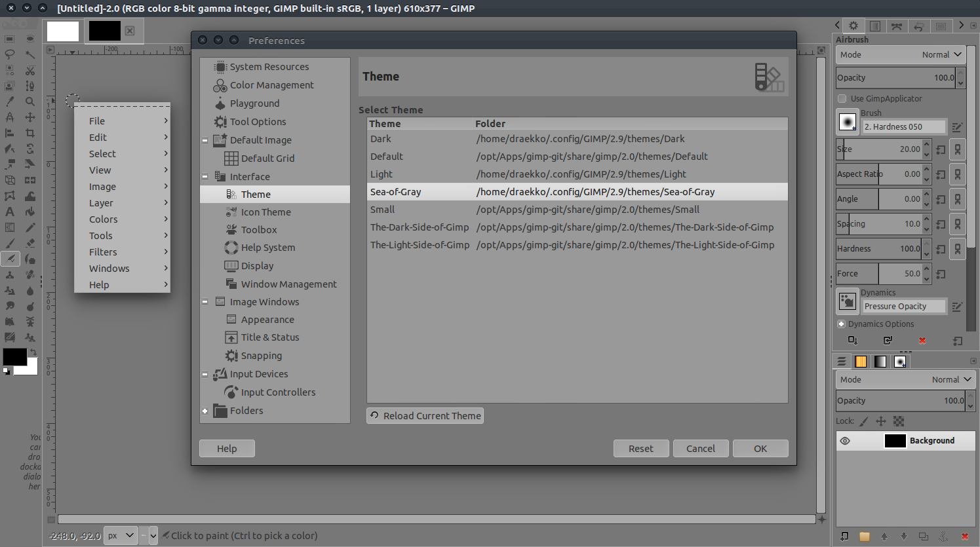Reset Size to brush default
The width and height of the screenshot is (980, 547).
pyautogui.click(x=941, y=149)
